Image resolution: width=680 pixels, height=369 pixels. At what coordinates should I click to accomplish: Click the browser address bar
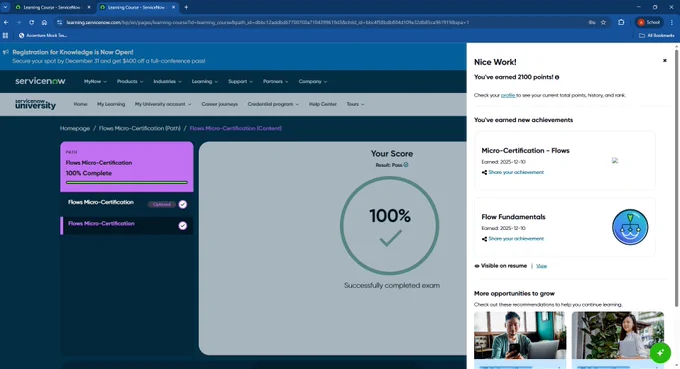pyautogui.click(x=321, y=23)
